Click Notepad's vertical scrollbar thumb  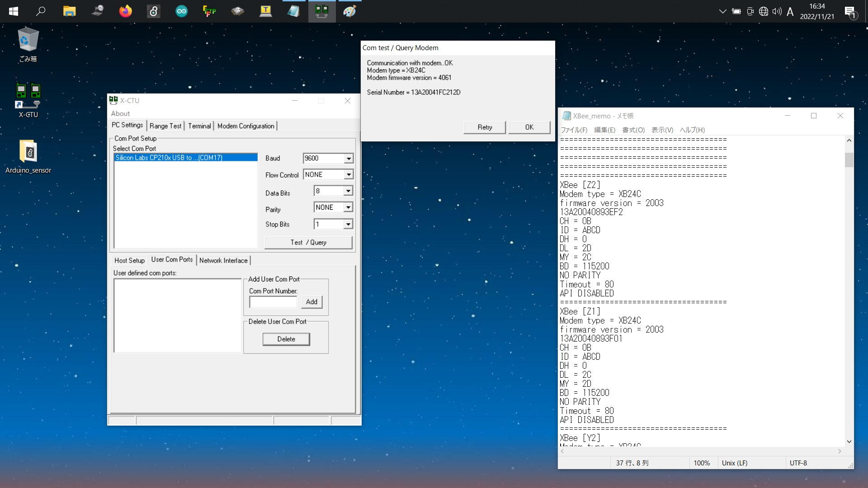pyautogui.click(x=849, y=160)
